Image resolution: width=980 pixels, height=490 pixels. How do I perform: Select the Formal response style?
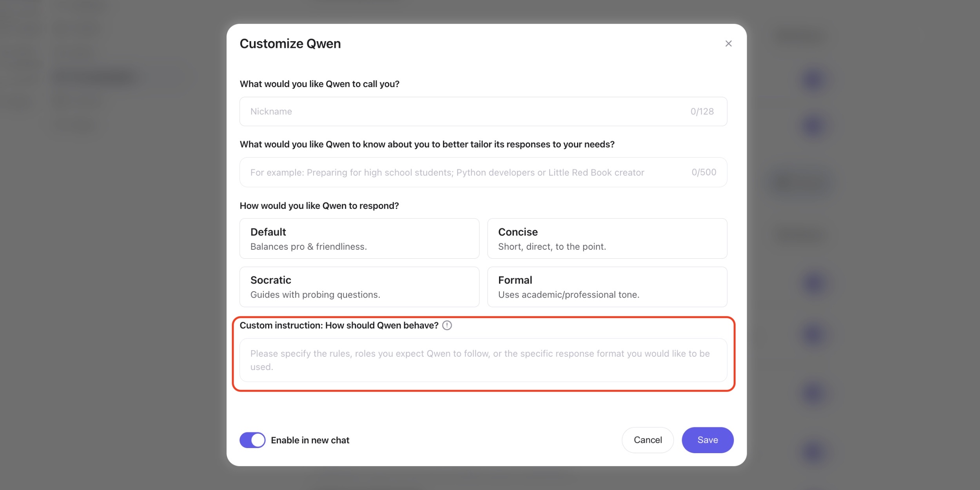(607, 287)
